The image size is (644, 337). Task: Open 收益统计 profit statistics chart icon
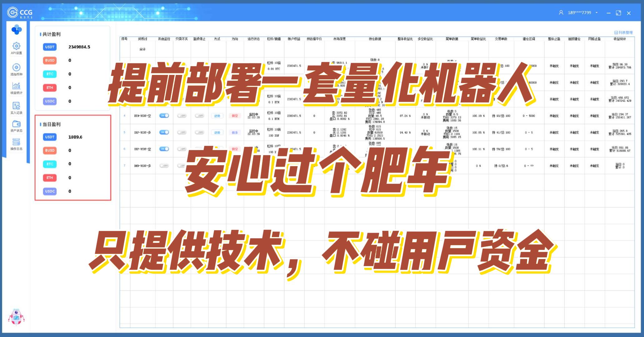point(16,86)
